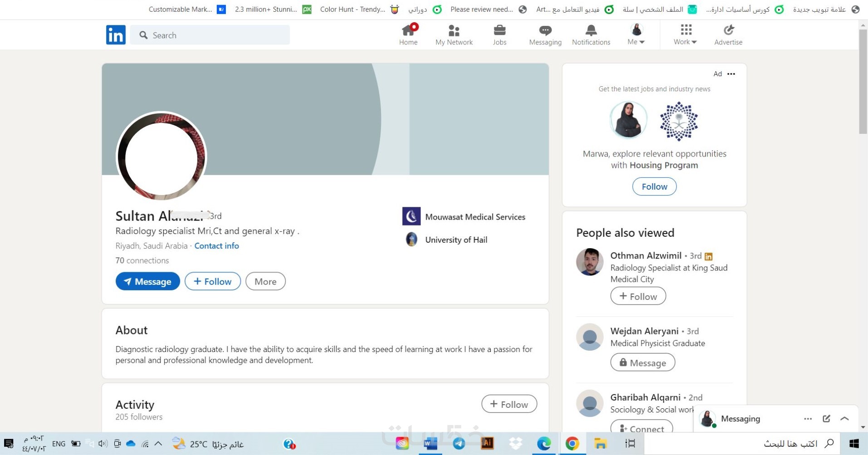Screen dimensions: 868x455
Task: Open volume speaker tray icon
Action: [103, 444]
